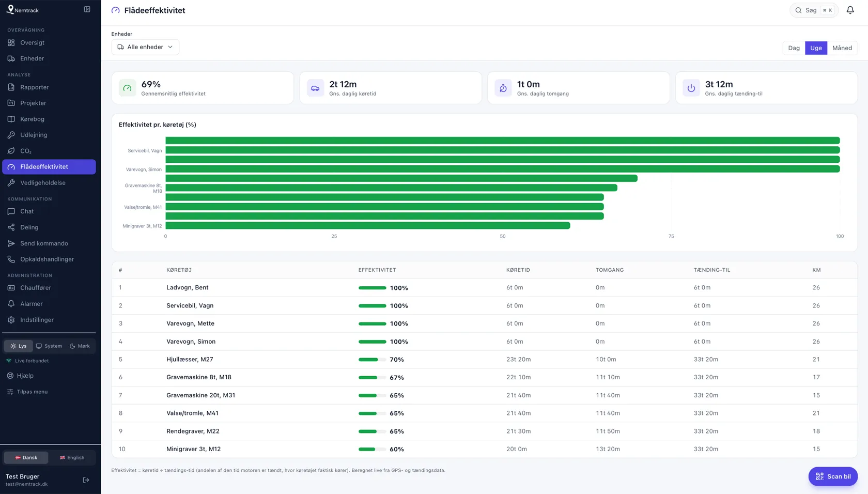Click the Chat bubble icon
Viewport: 868px width, 494px height.
pos(11,211)
